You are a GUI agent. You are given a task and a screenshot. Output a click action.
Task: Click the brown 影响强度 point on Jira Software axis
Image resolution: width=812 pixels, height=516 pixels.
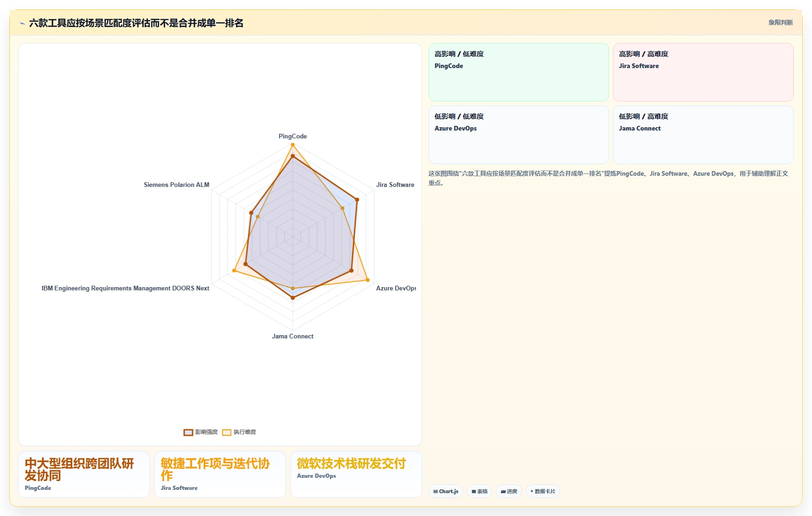pyautogui.click(x=357, y=200)
